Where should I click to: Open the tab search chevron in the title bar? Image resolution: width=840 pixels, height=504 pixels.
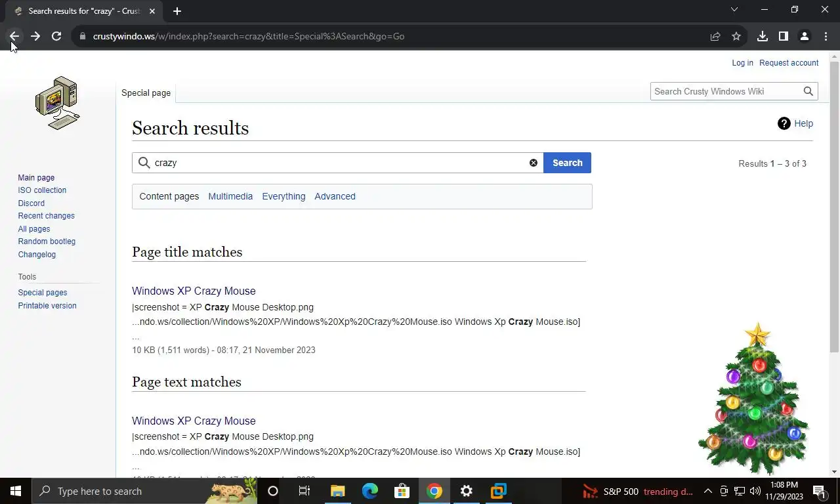pos(734,10)
